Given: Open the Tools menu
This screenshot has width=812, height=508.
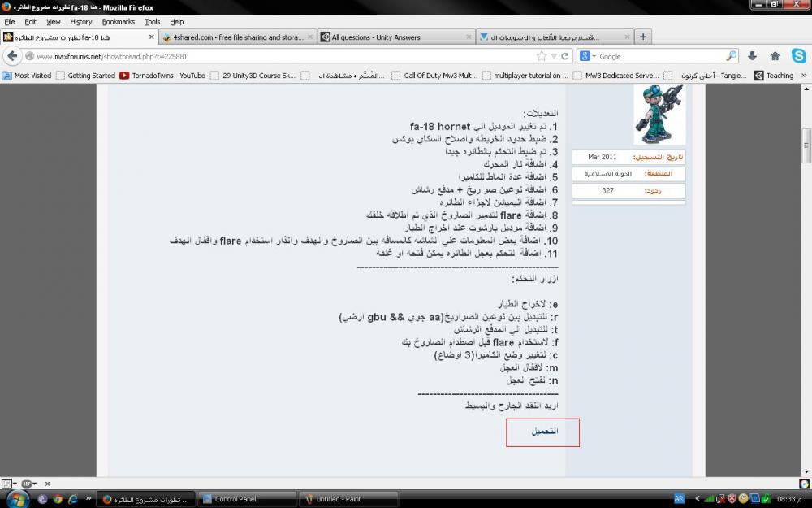Looking at the screenshot, I should point(153,22).
